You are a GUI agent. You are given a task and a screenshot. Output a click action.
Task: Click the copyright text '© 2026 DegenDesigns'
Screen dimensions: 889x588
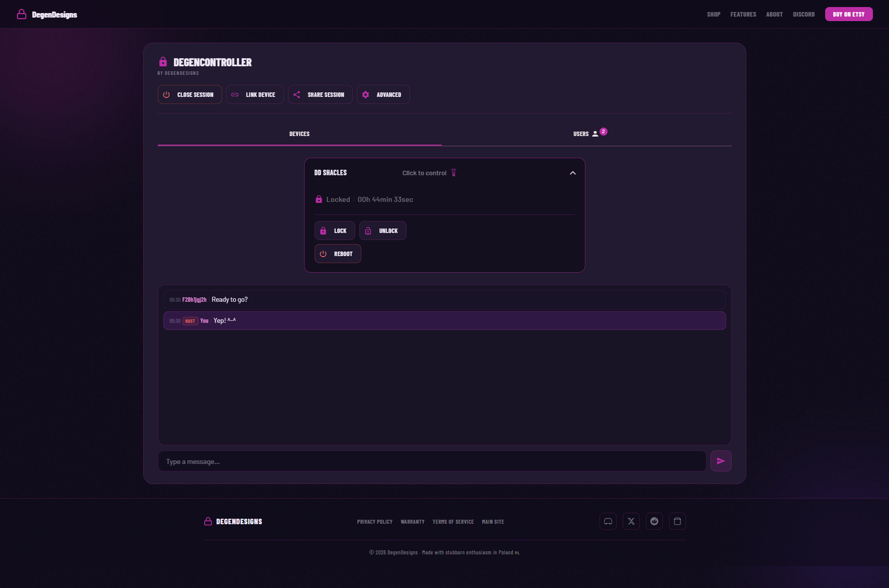click(393, 552)
